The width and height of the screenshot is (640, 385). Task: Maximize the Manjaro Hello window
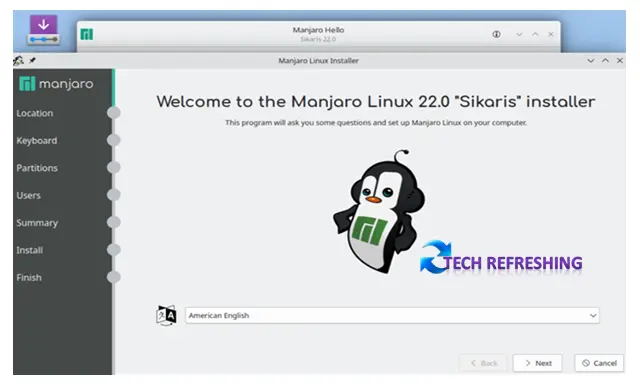[535, 34]
